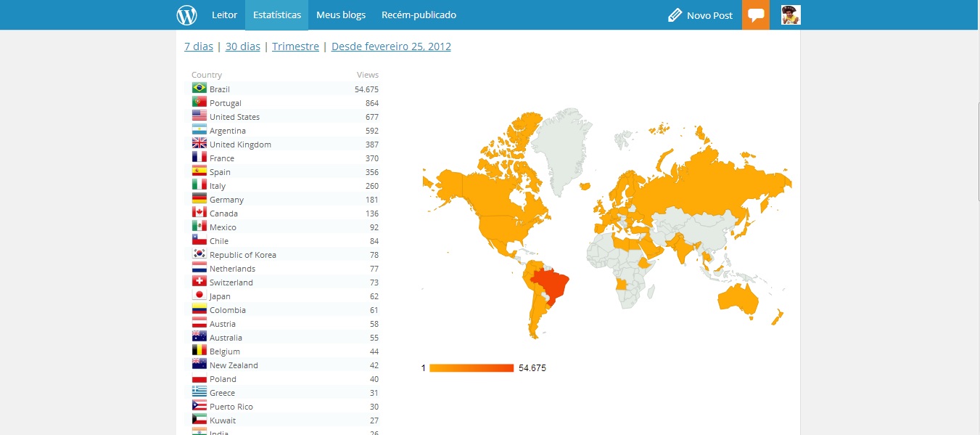
Task: Click the Republic of Korea flag
Action: (199, 254)
